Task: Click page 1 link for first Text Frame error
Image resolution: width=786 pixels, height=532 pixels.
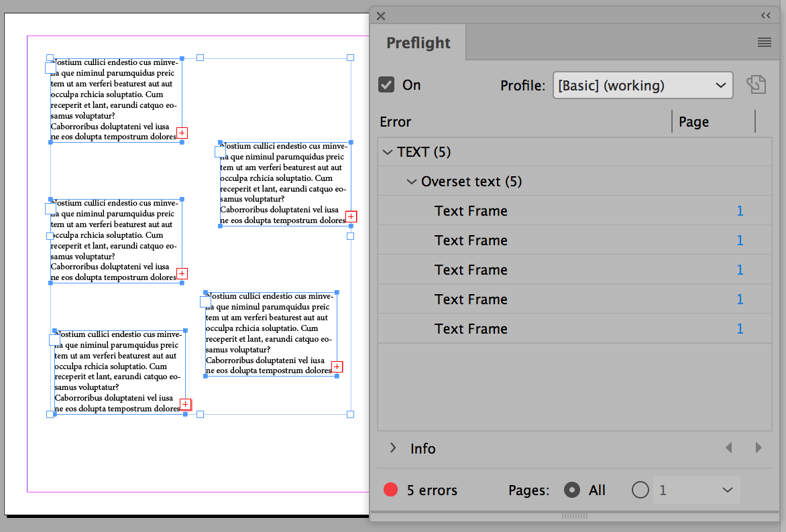Action: [740, 210]
